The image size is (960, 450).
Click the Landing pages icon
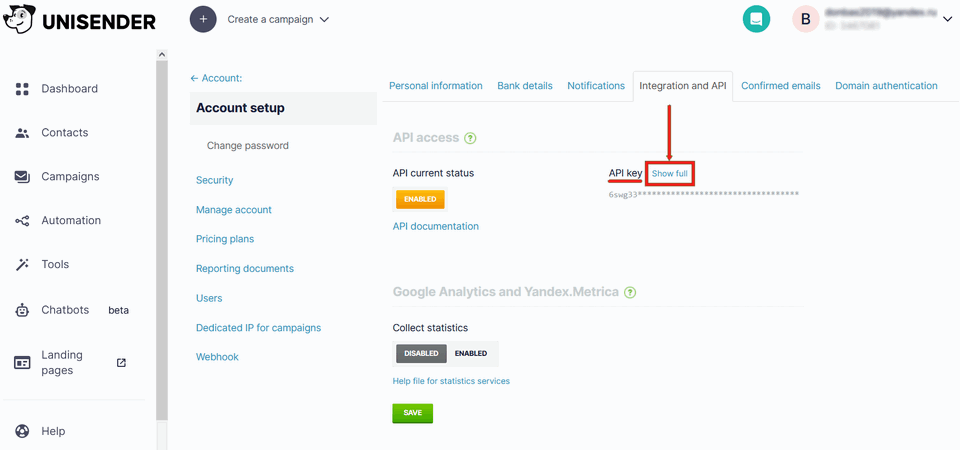pos(22,363)
